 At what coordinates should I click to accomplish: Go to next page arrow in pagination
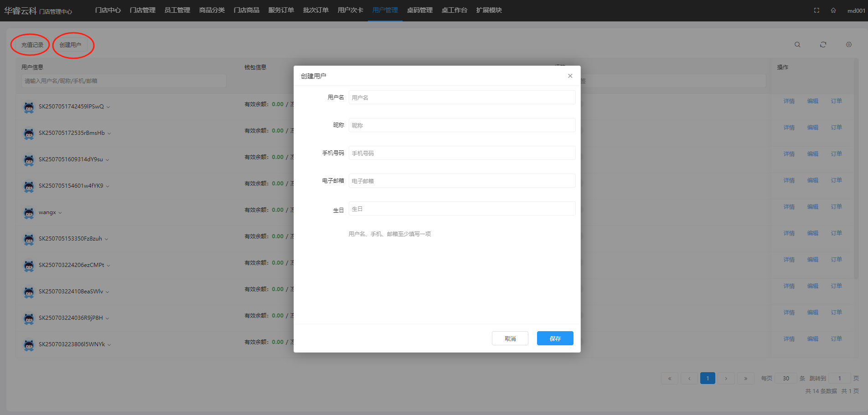click(726, 379)
